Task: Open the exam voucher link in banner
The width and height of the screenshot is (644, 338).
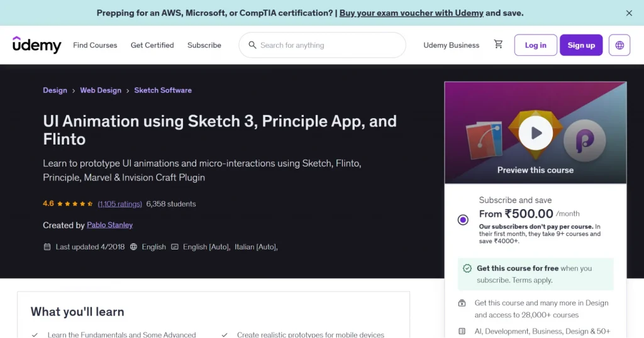Action: pyautogui.click(x=411, y=13)
